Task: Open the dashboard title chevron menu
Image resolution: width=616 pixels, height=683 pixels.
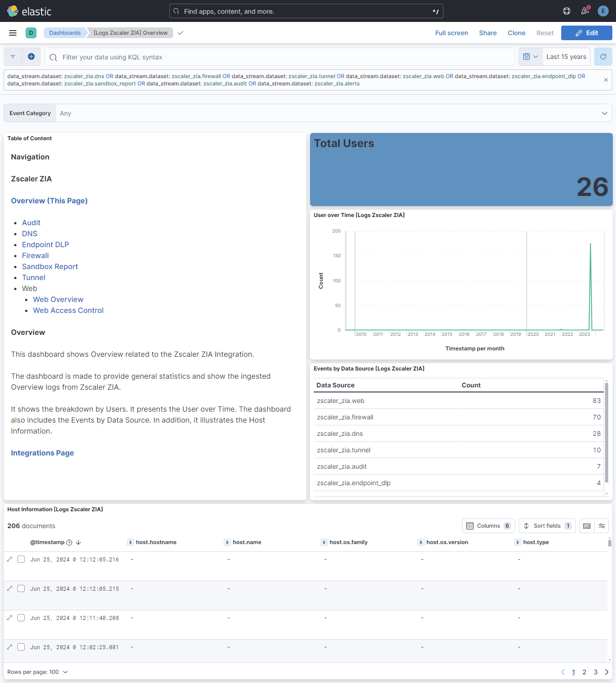Action: pos(180,33)
